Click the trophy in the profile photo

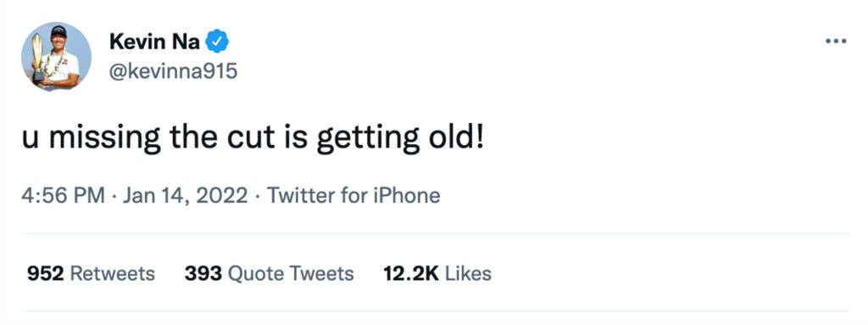tap(37, 57)
